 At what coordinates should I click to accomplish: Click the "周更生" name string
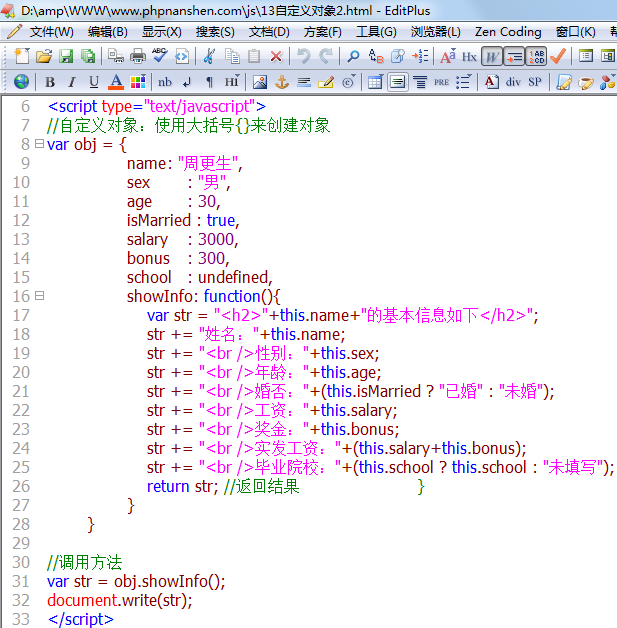[x=208, y=163]
